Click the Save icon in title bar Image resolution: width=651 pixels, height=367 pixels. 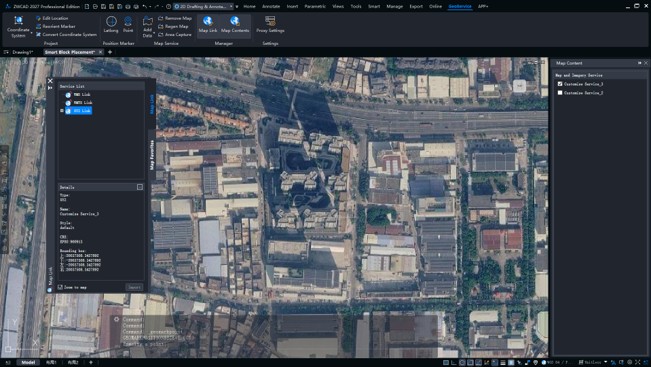(103, 6)
